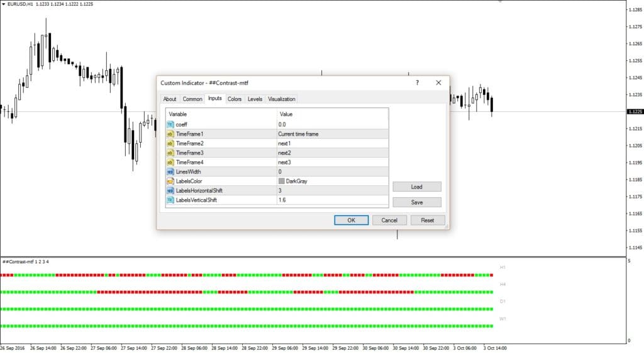Click the dialog help question mark
The width and height of the screenshot is (644, 353).
(418, 82)
